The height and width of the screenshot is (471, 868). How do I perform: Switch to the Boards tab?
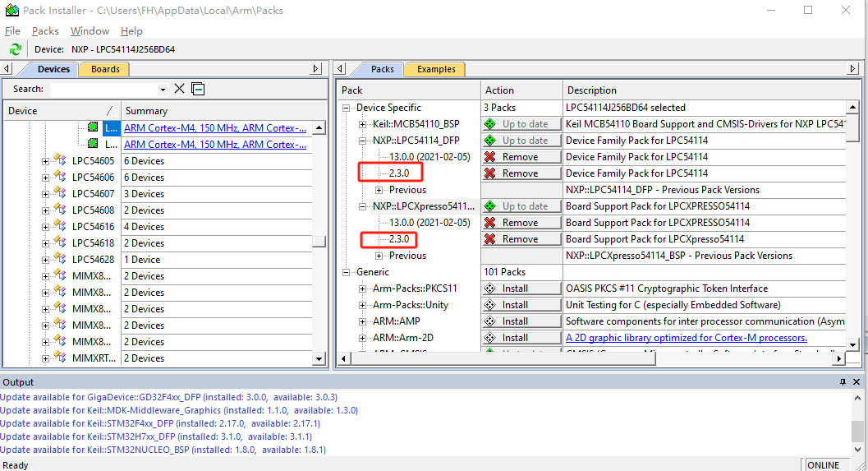(105, 69)
